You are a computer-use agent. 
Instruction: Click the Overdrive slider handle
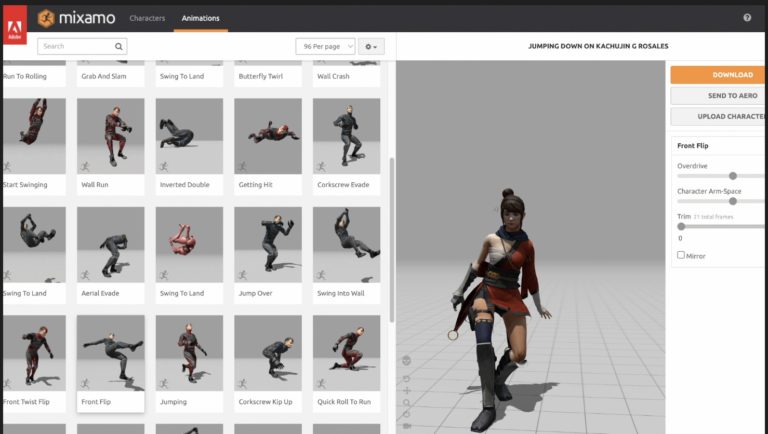[x=733, y=176]
